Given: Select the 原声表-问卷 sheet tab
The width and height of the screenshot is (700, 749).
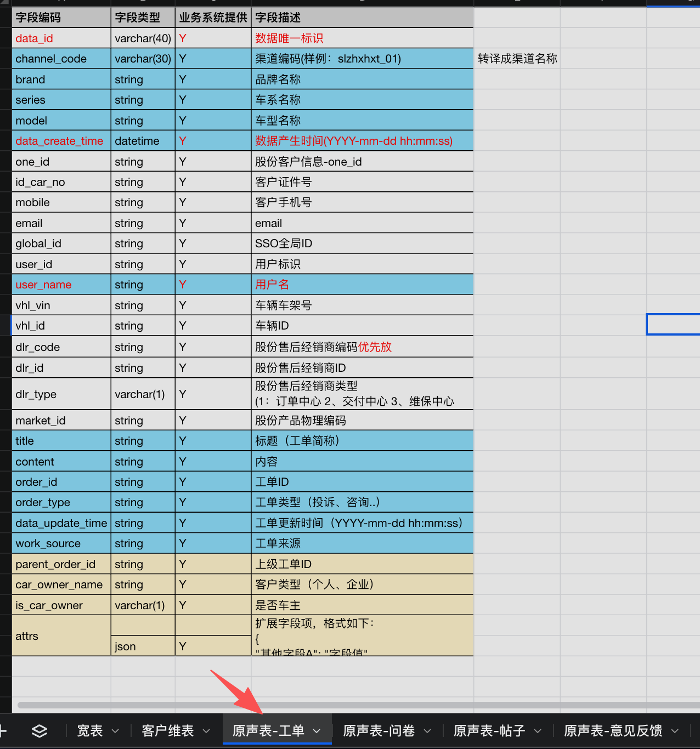Looking at the screenshot, I should [379, 731].
